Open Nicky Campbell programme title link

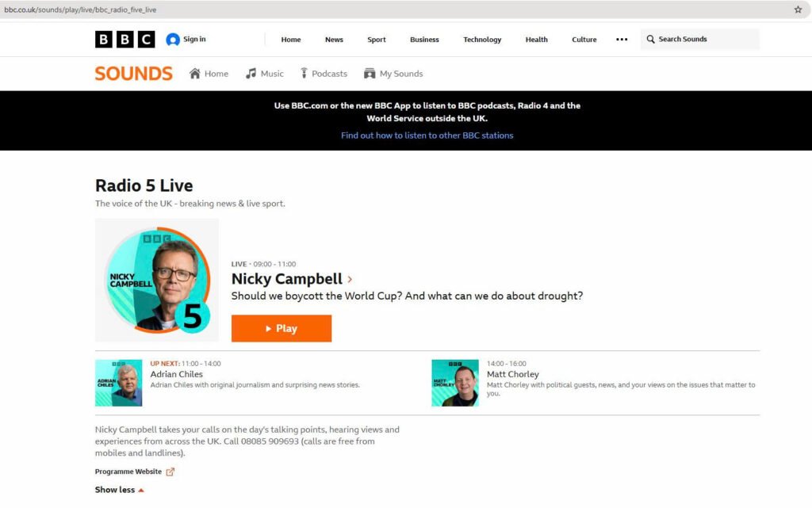pos(287,279)
